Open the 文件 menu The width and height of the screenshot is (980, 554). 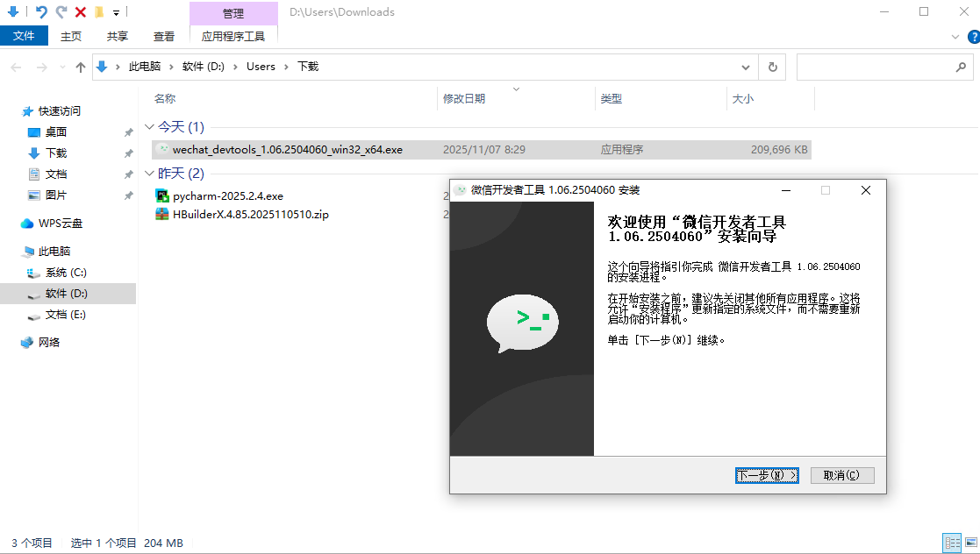24,36
